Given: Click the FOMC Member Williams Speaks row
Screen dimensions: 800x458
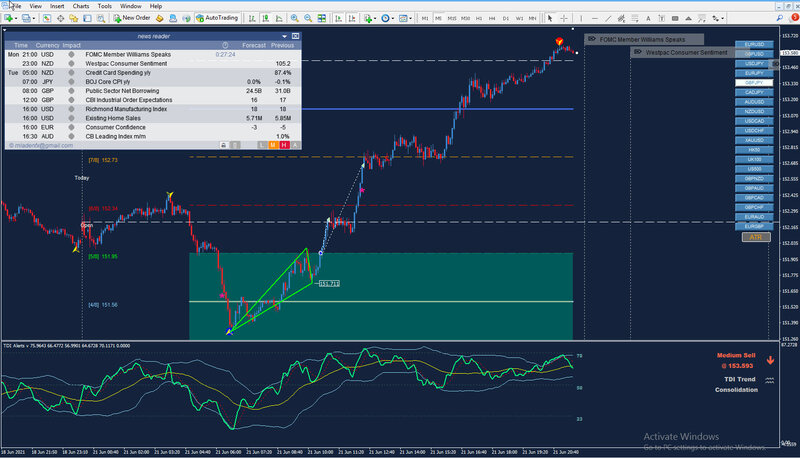Looking at the screenshot, I should pos(153,55).
